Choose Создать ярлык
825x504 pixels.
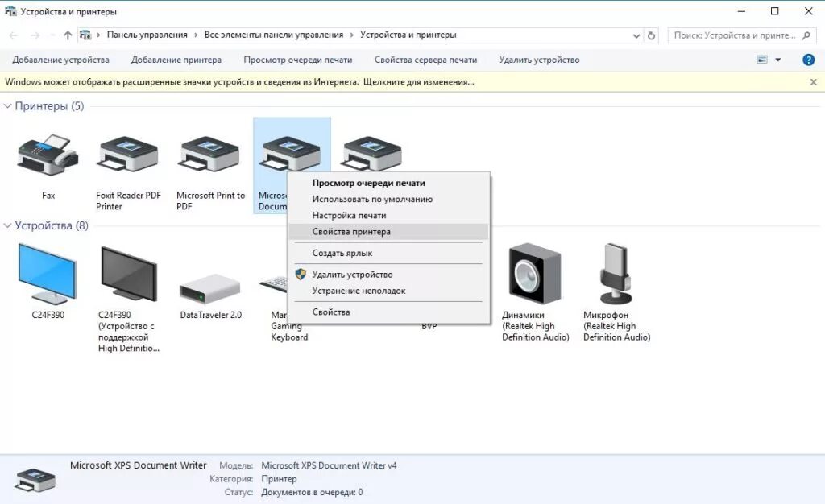389,253
